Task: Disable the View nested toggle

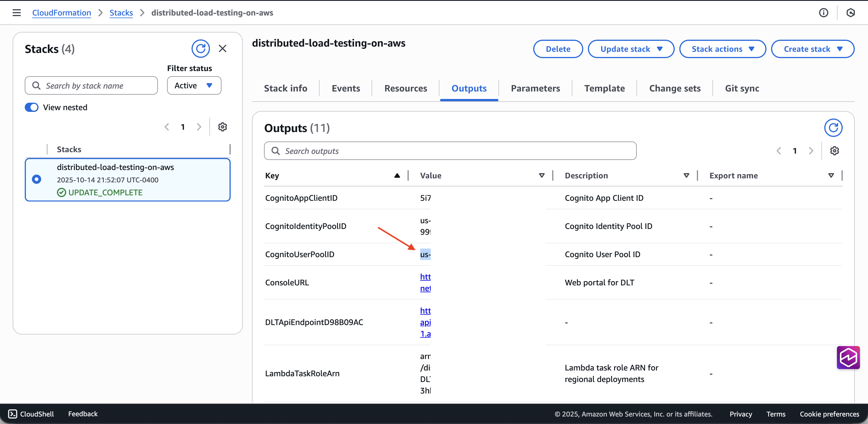Action: [31, 107]
